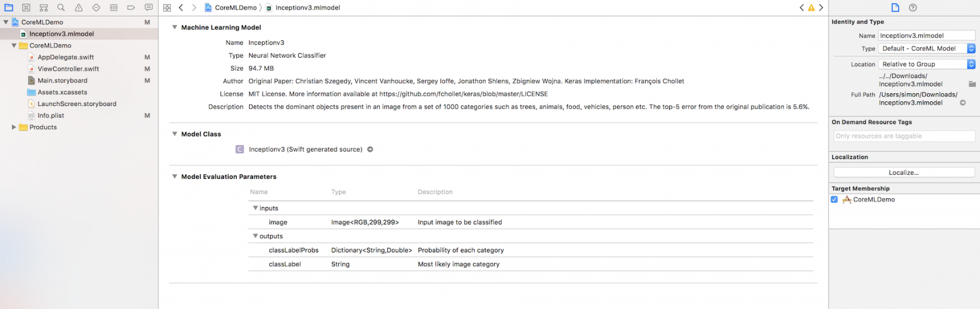This screenshot has width=980, height=309.
Task: Collapse the inputs parameter group
Action: 255,208
